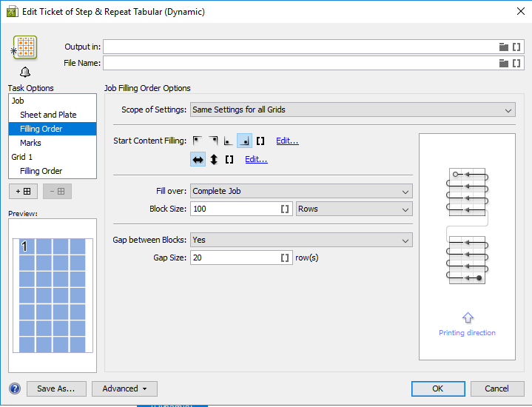Image resolution: width=532 pixels, height=407 pixels.
Task: Select Filling Order under Grid 1
Action: coord(53,171)
